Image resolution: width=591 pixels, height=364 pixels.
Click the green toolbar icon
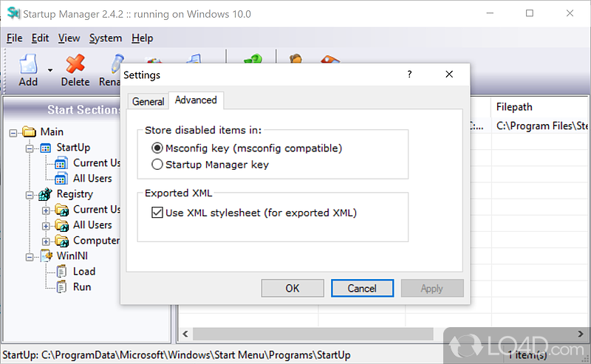coord(253,62)
